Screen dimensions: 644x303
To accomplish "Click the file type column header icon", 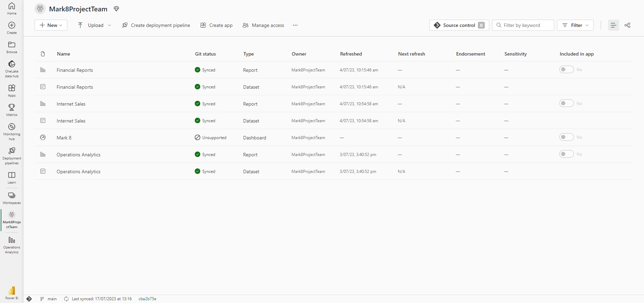I will (43, 54).
